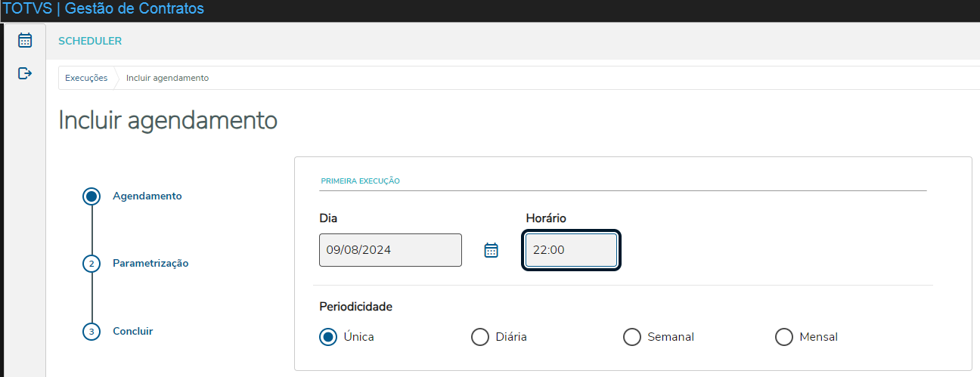Screen dimensions: 980x377
Task: Click the Primeira Execução section heading
Action: tap(360, 181)
